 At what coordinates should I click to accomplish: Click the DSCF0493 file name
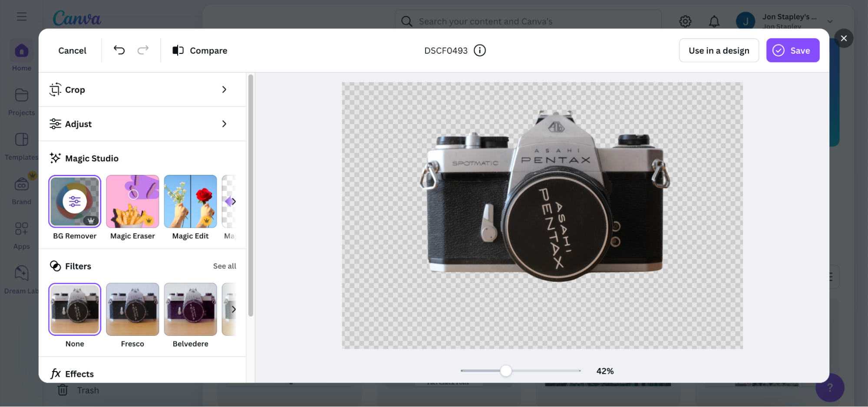coord(446,50)
